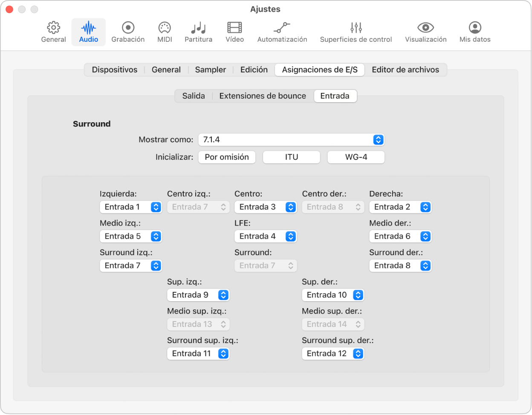Select the Entrada tab
This screenshot has height=415, width=532.
click(335, 96)
